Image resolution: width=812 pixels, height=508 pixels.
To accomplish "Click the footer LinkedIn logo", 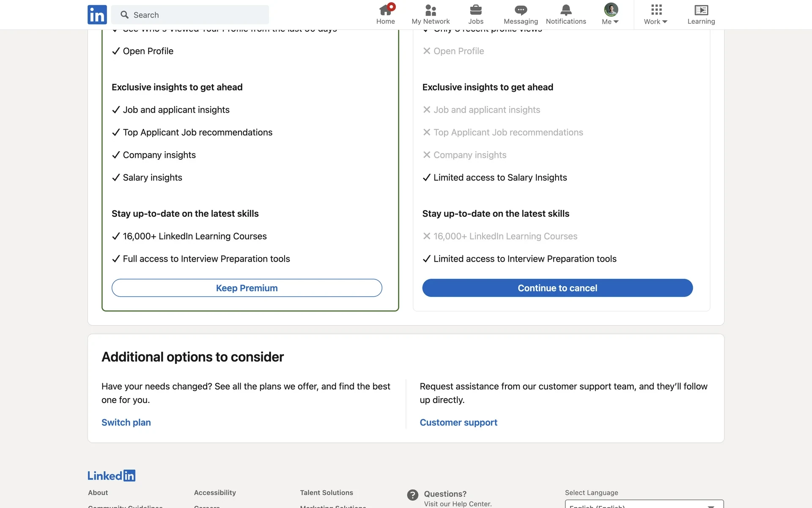I will [111, 475].
